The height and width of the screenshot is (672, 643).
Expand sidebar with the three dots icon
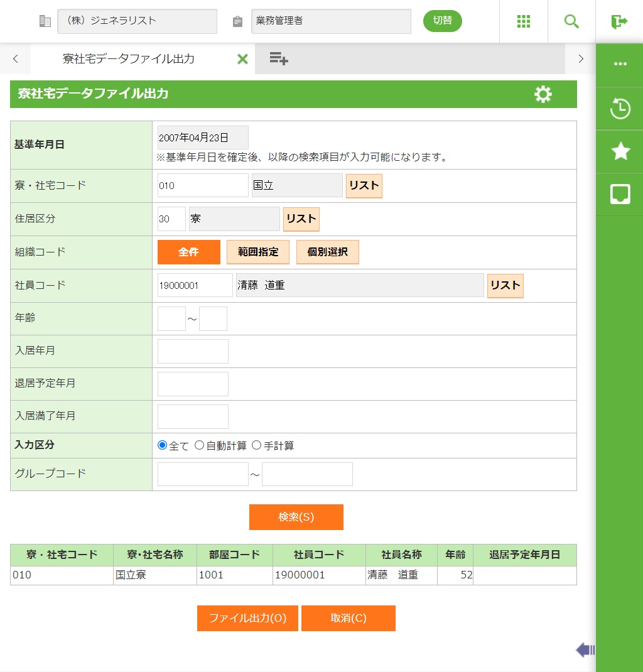click(x=620, y=64)
